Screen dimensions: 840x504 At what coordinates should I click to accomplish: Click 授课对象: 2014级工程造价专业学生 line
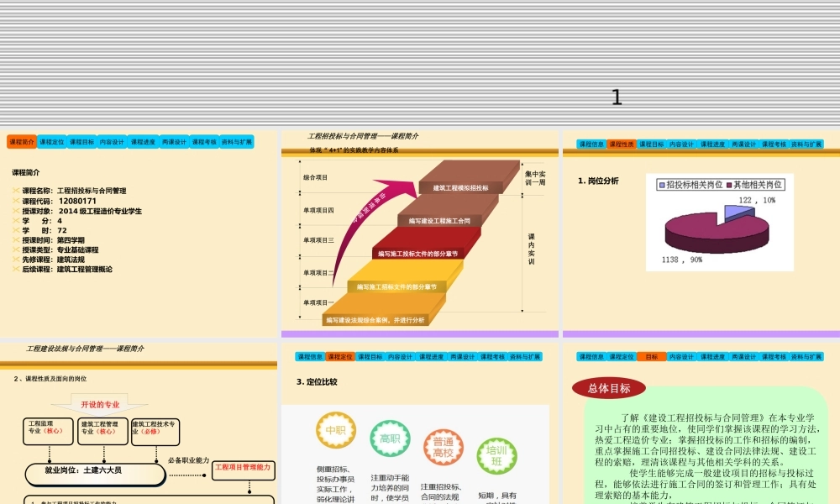pos(81,211)
